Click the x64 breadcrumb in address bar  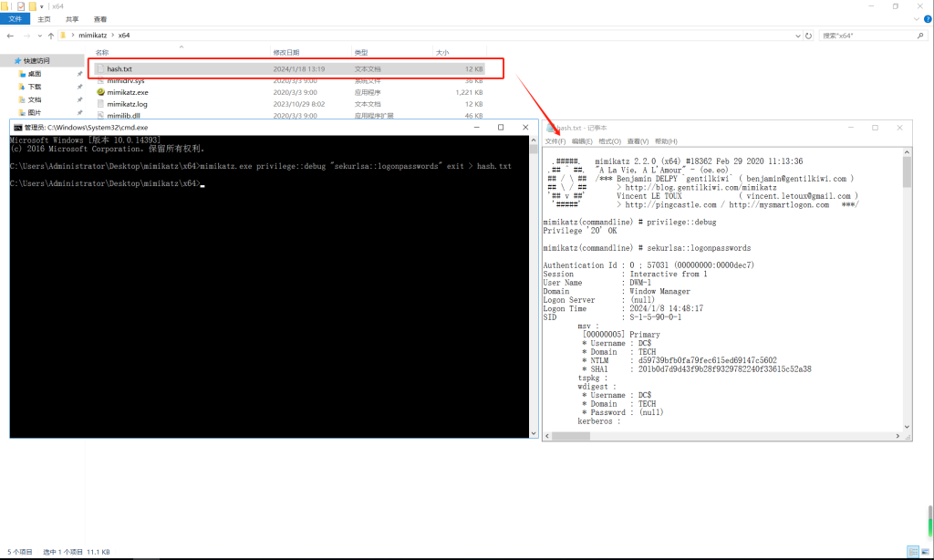124,36
